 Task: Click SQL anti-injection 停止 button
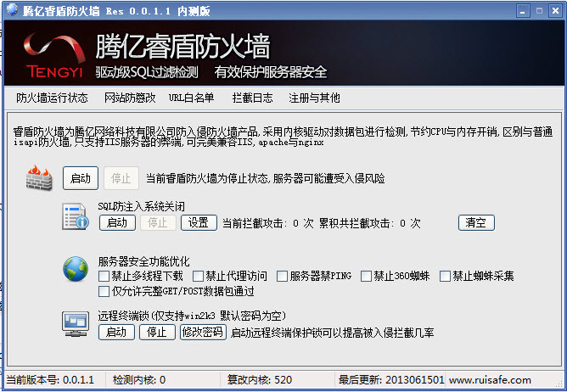coord(158,223)
